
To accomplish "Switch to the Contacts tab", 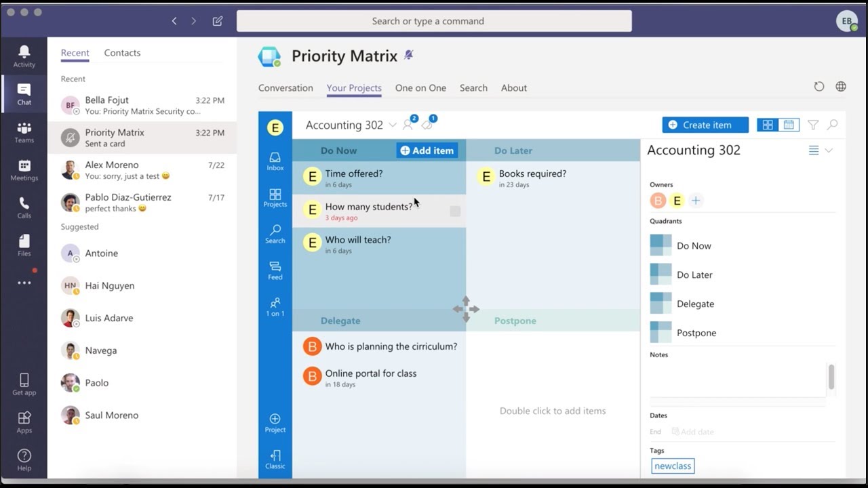I will pos(122,53).
